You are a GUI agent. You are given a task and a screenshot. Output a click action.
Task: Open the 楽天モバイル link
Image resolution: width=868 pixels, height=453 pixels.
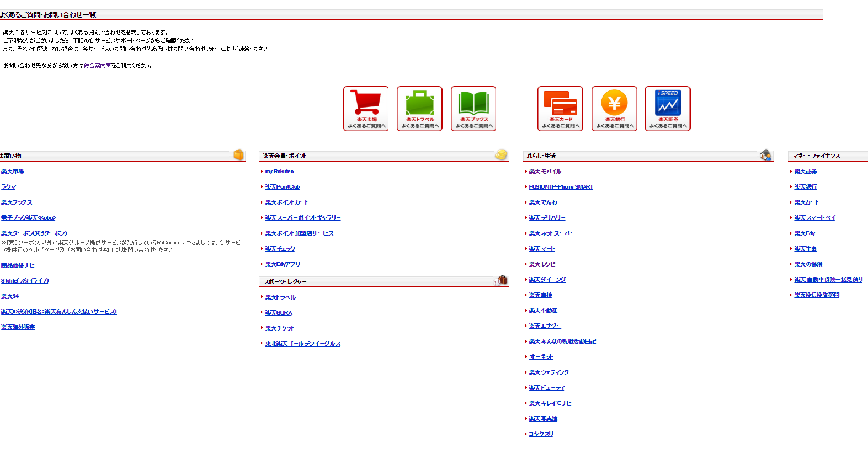pyautogui.click(x=545, y=172)
